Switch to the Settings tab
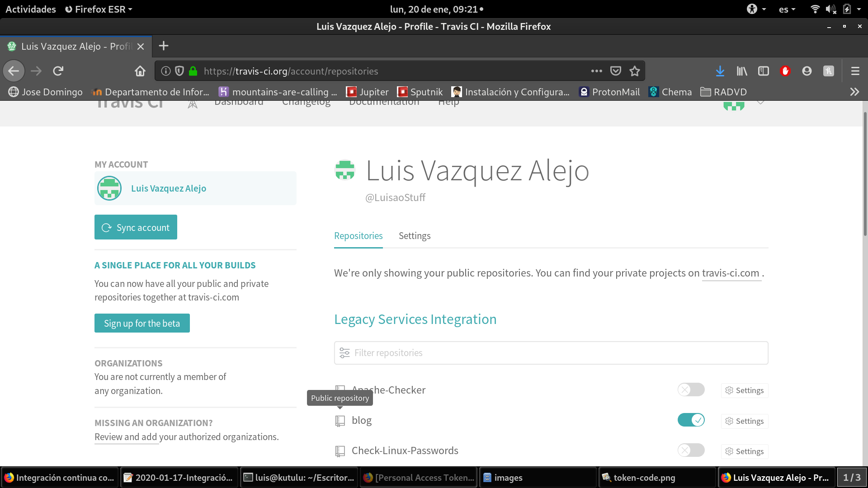Screen dimensions: 868x488 414,236
